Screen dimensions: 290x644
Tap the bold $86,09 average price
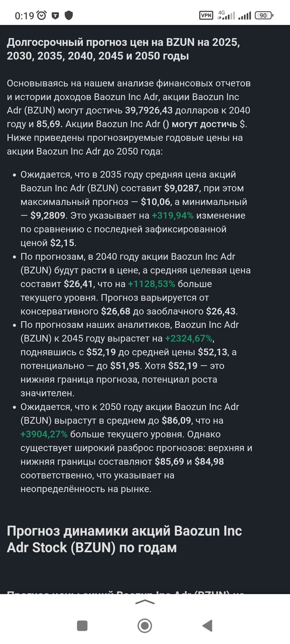[176, 420]
